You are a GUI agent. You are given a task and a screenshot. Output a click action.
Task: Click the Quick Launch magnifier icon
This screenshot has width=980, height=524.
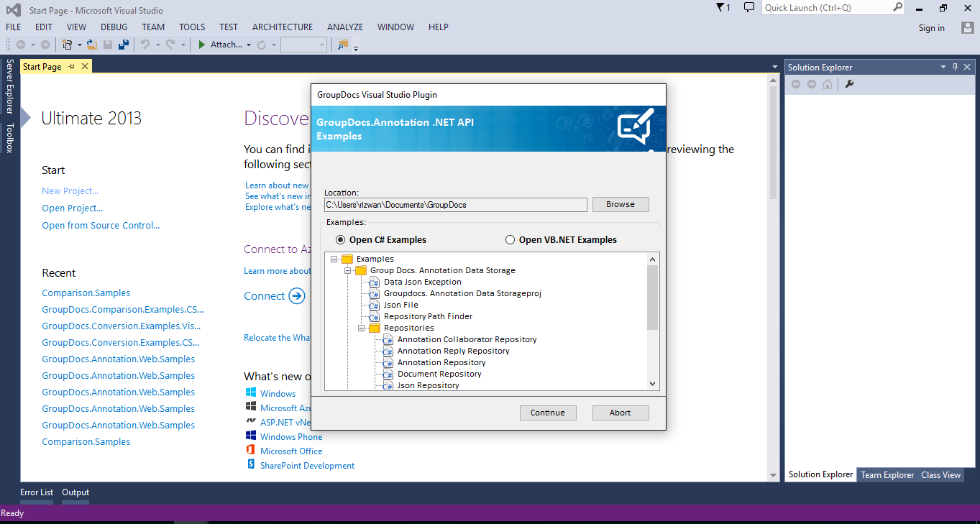pos(897,7)
